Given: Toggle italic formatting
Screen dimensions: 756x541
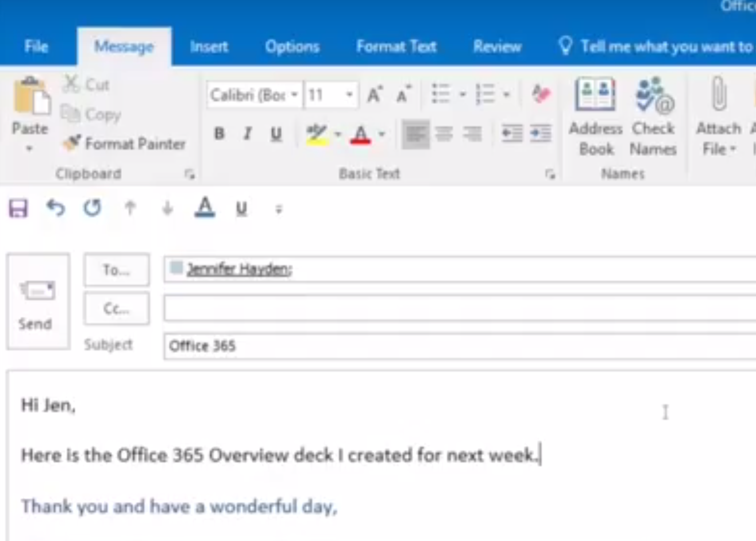Looking at the screenshot, I should coord(248,134).
